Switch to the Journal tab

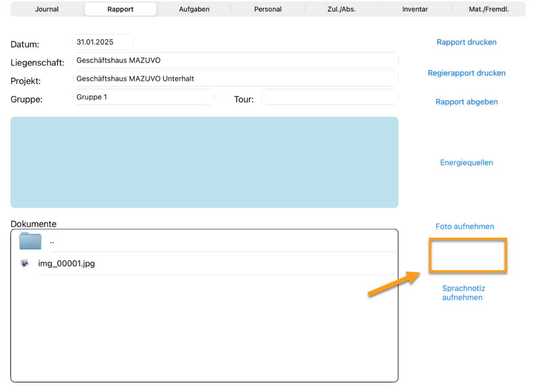[47, 9]
